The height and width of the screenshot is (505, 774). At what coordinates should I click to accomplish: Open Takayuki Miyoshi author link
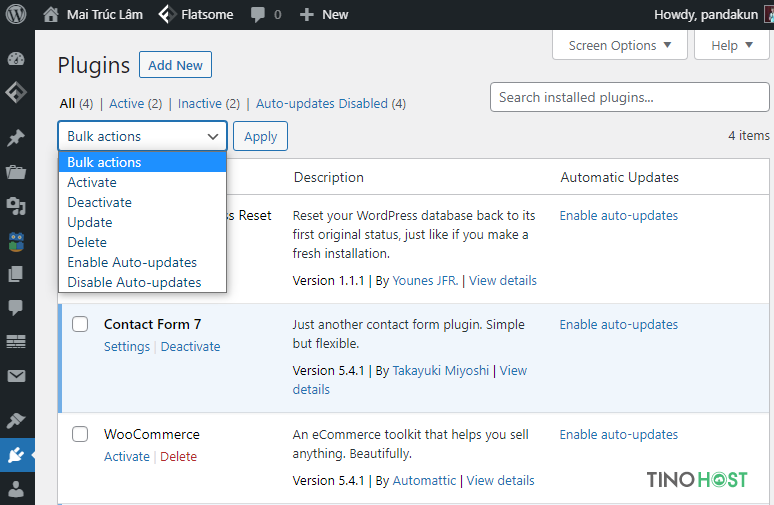click(441, 371)
